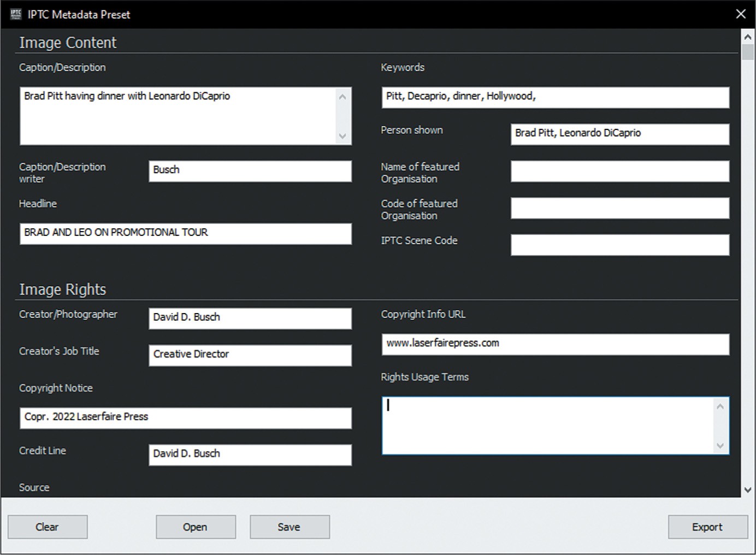The image size is (756, 555).
Task: Click the Person shown label
Action: pos(412,130)
